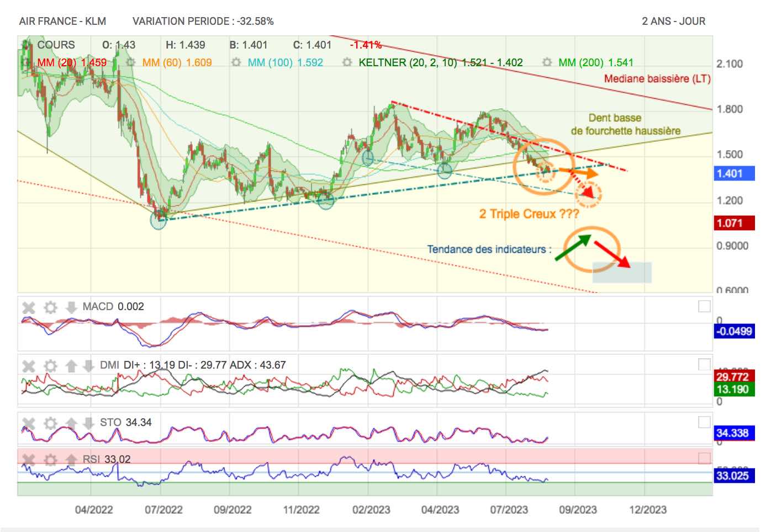Image resolution: width=771 pixels, height=532 pixels.
Task: Click the 29.772 DI- value tag
Action: pyautogui.click(x=734, y=376)
